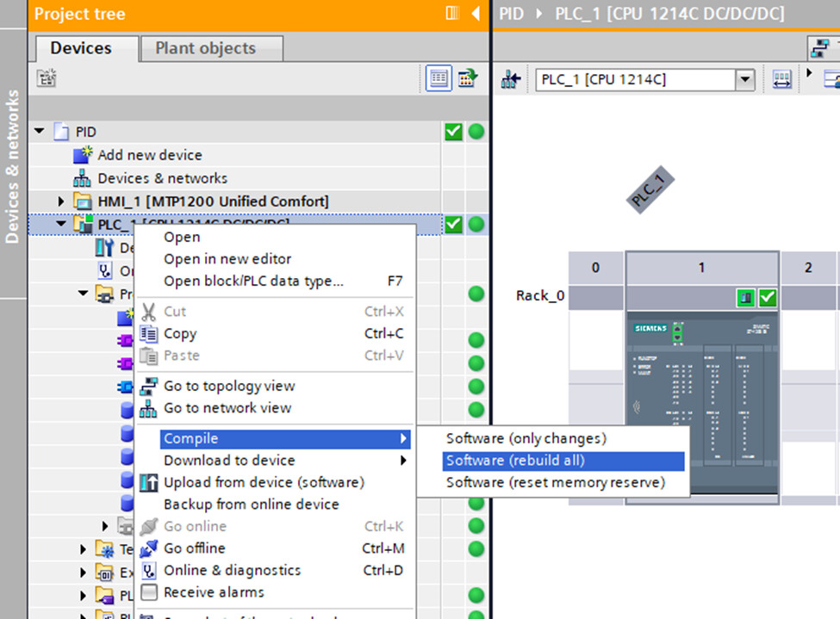Expand the Technology objects tree node arrow
840x619 pixels.
point(83,549)
